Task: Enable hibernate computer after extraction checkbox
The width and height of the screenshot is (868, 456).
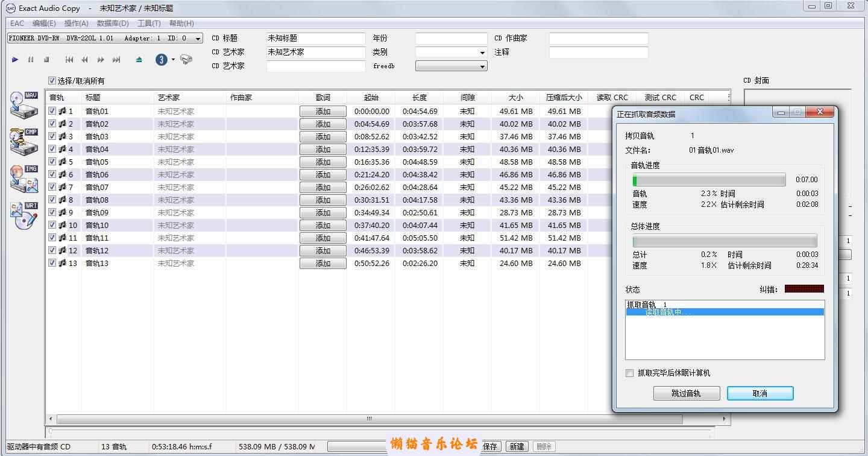Action: [x=630, y=373]
